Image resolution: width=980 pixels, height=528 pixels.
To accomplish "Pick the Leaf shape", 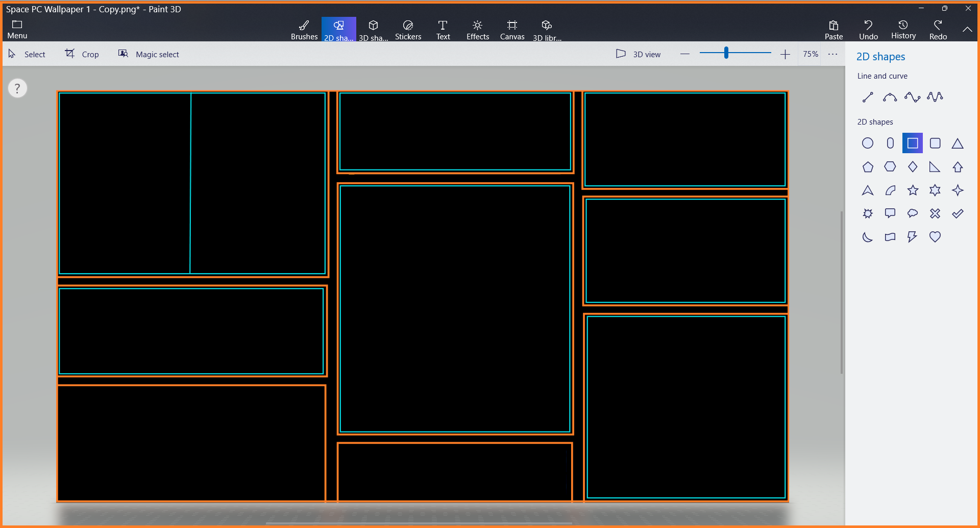I will pos(890,190).
